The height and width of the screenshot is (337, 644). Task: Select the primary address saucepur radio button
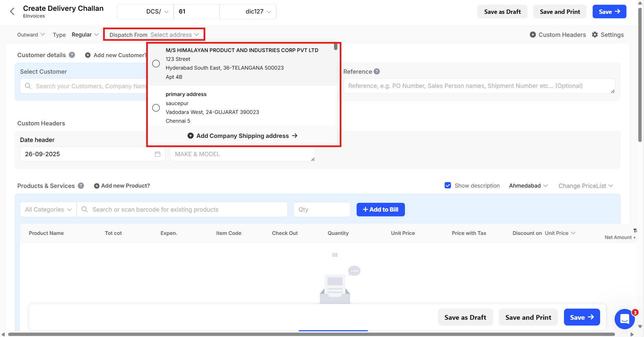click(x=156, y=107)
